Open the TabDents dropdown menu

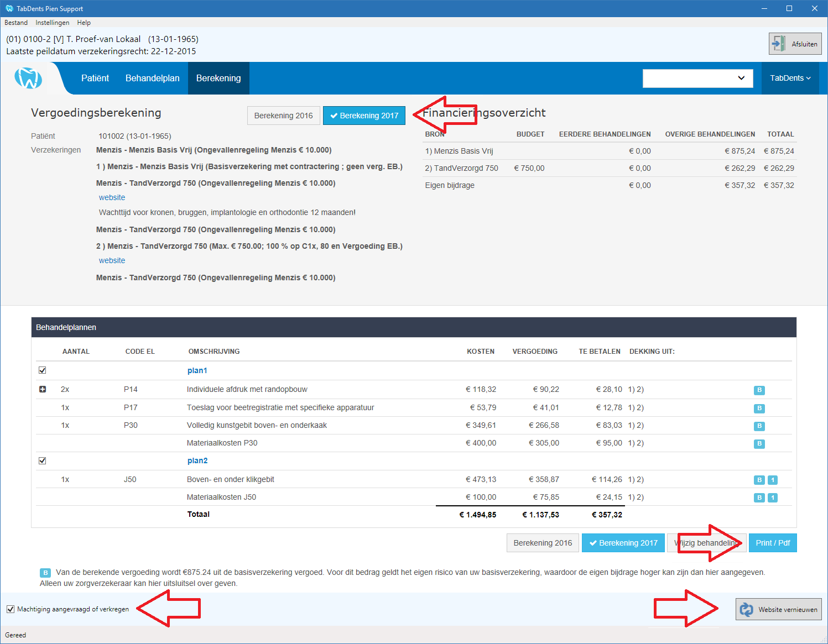tap(790, 78)
